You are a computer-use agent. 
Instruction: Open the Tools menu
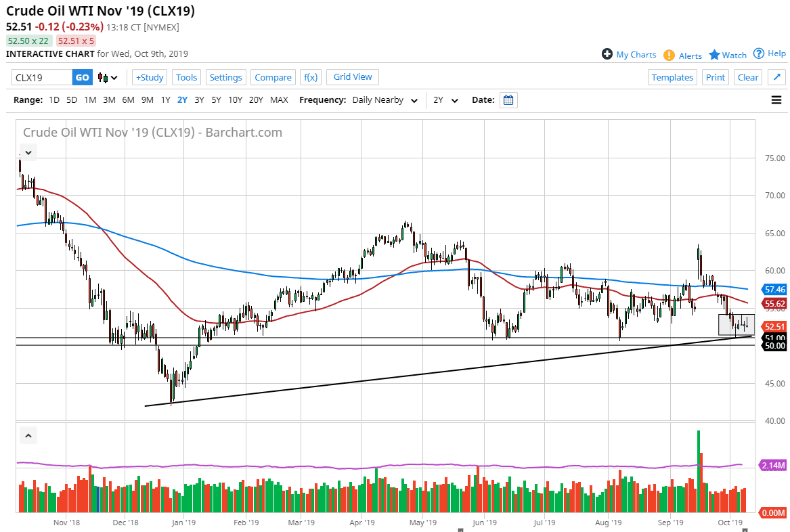pyautogui.click(x=186, y=77)
